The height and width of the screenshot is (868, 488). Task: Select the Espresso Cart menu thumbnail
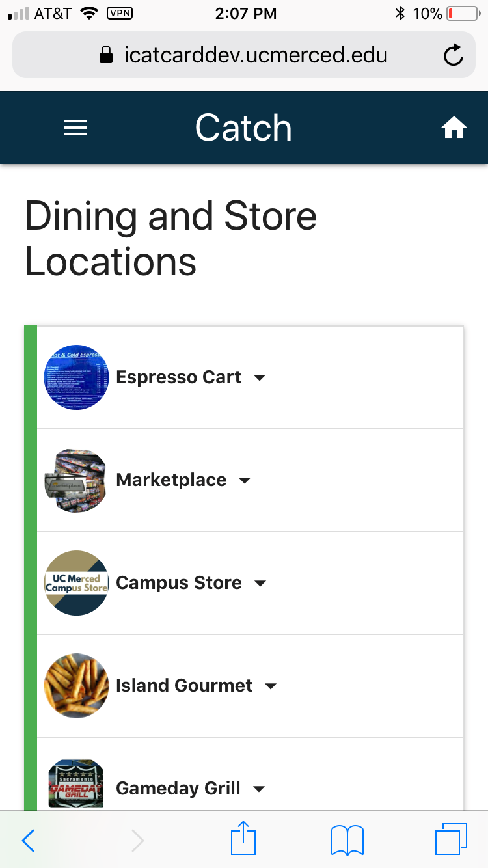(76, 377)
